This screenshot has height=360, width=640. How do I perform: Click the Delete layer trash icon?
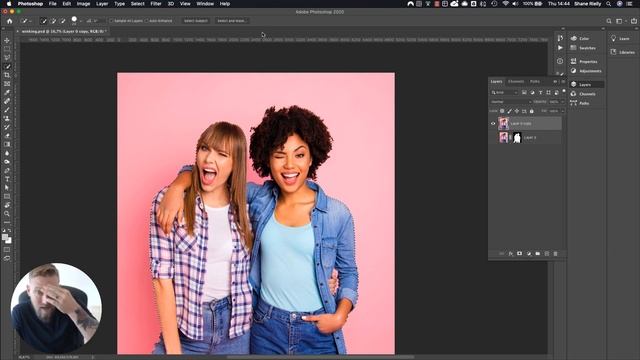pos(556,253)
